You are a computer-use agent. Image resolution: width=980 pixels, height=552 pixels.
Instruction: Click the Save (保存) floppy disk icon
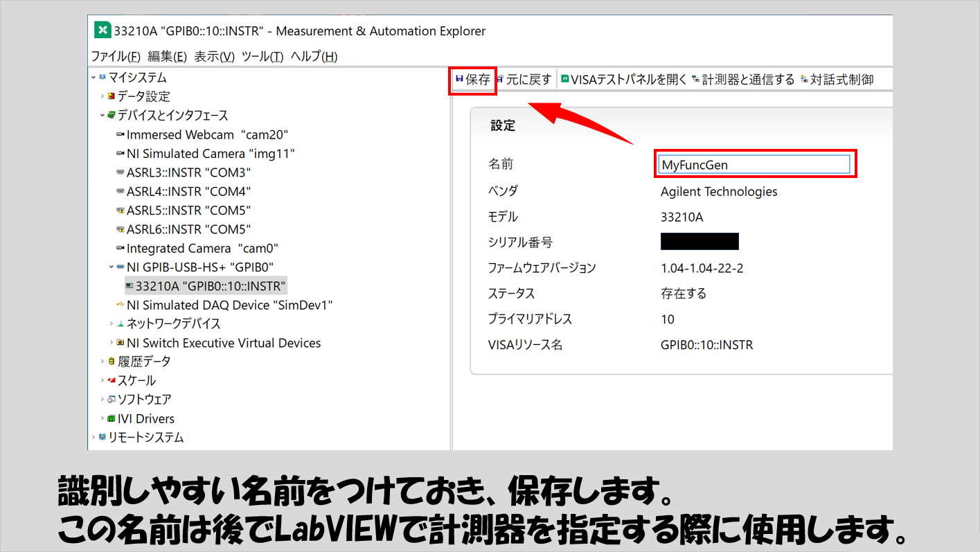tap(459, 80)
